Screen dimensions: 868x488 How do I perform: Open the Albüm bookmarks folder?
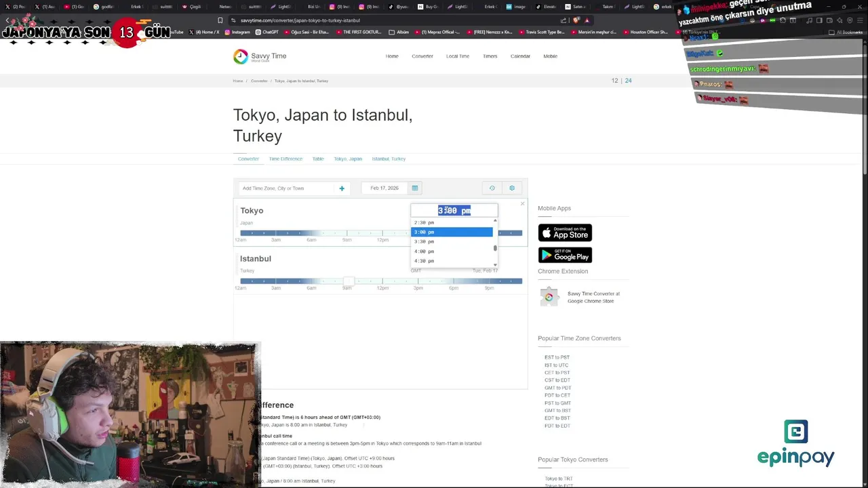(x=399, y=32)
